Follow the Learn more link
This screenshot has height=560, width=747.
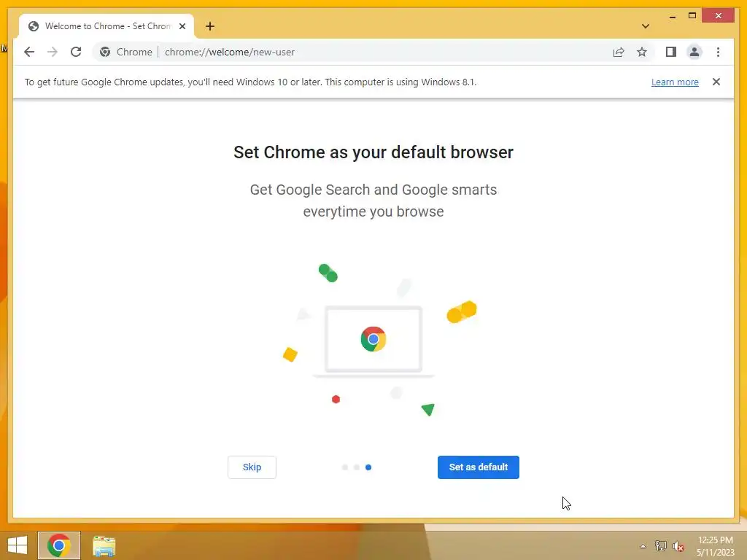tap(675, 82)
